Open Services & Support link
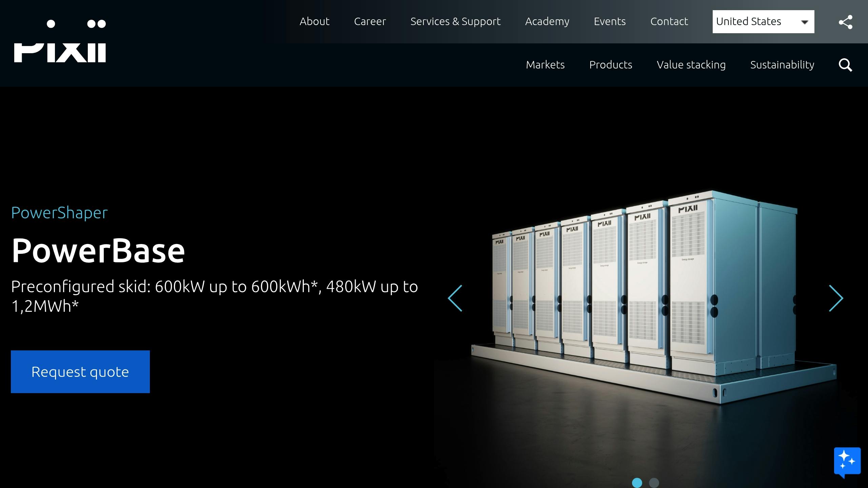 point(455,21)
